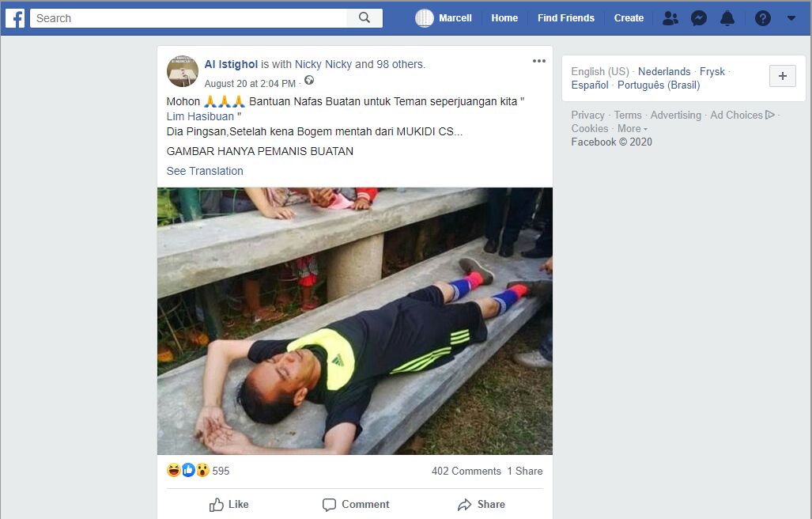Open the 402 Comments link
This screenshot has height=519, width=812.
click(x=466, y=471)
